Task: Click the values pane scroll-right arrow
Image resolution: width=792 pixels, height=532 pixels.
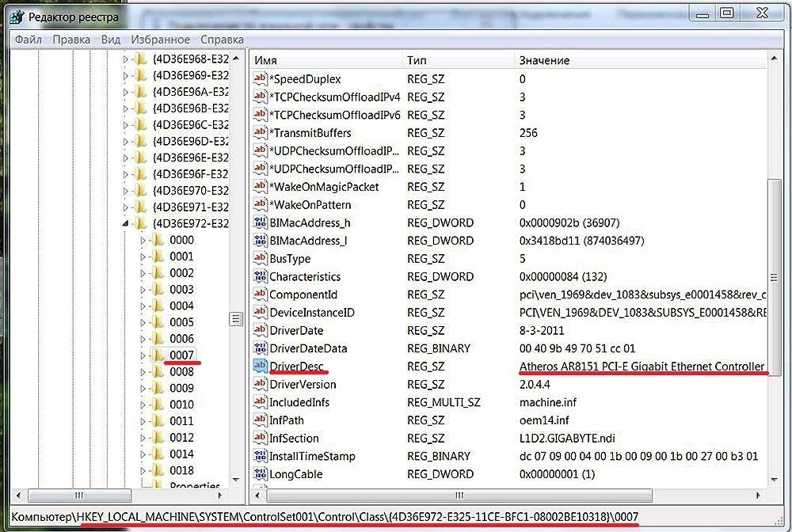Action: 758,495
